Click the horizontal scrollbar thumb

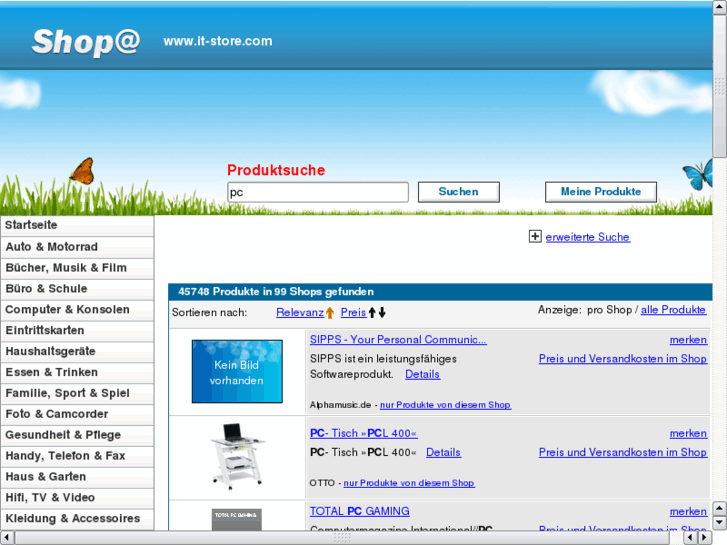342,538
